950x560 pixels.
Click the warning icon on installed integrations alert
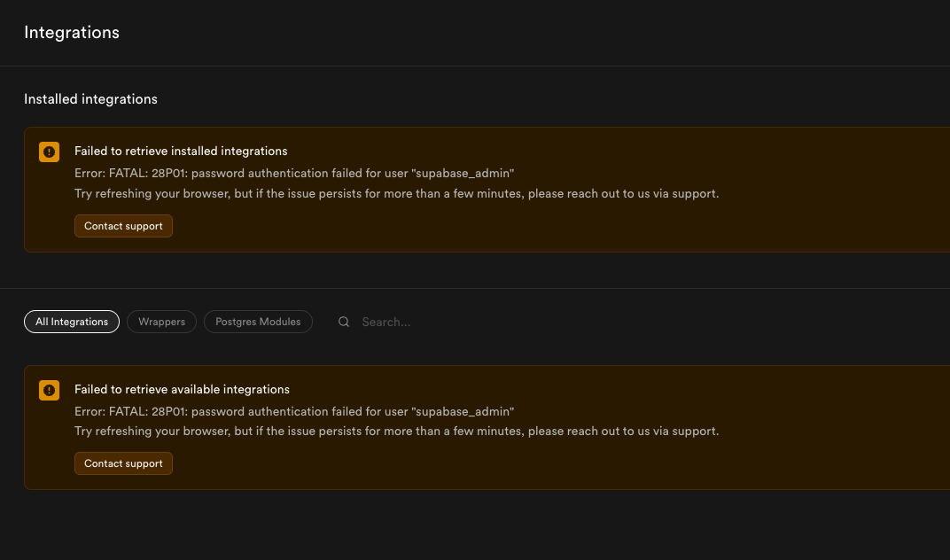pos(49,152)
